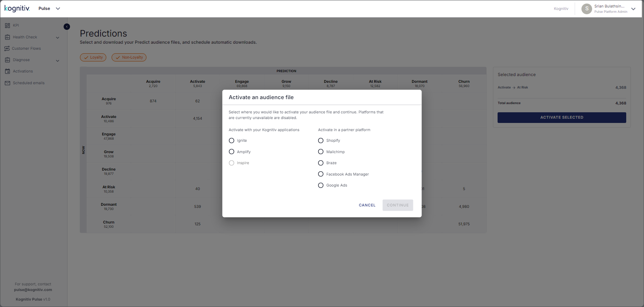
Task: Select the disabled Inspire radio option
Action: point(231,163)
